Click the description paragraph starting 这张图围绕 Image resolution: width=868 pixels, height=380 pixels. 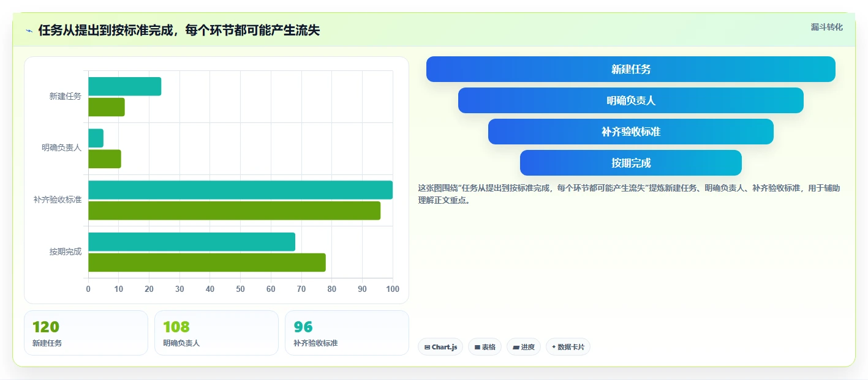629,194
